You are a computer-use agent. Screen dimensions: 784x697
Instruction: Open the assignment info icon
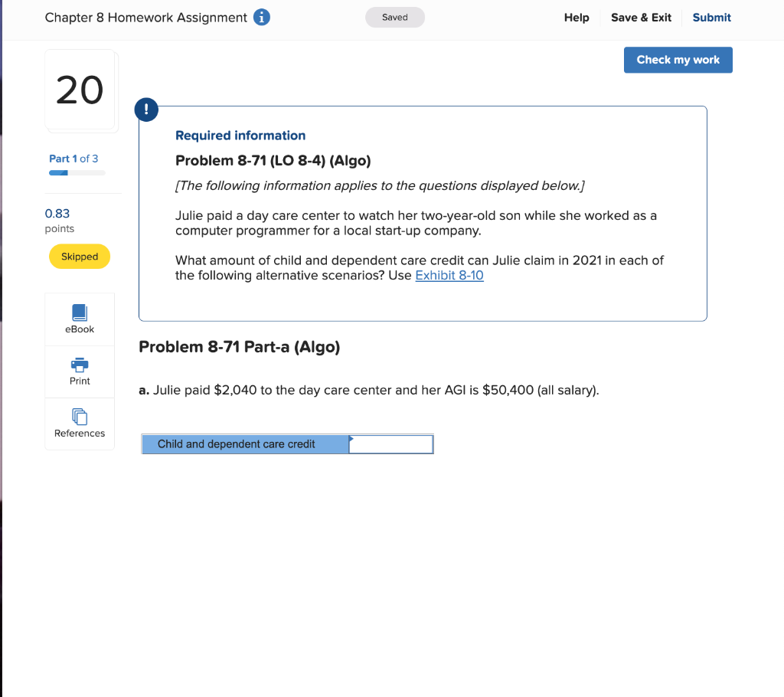point(261,17)
